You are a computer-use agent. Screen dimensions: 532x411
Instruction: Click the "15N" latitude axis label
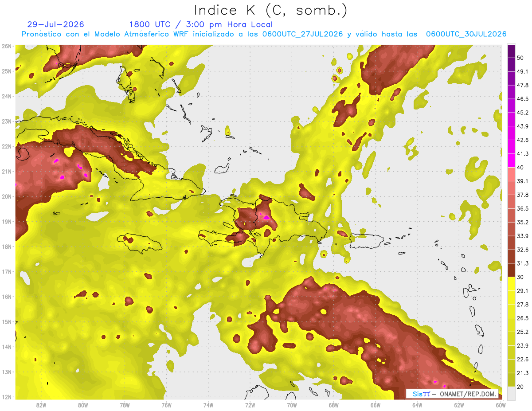tap(6, 321)
